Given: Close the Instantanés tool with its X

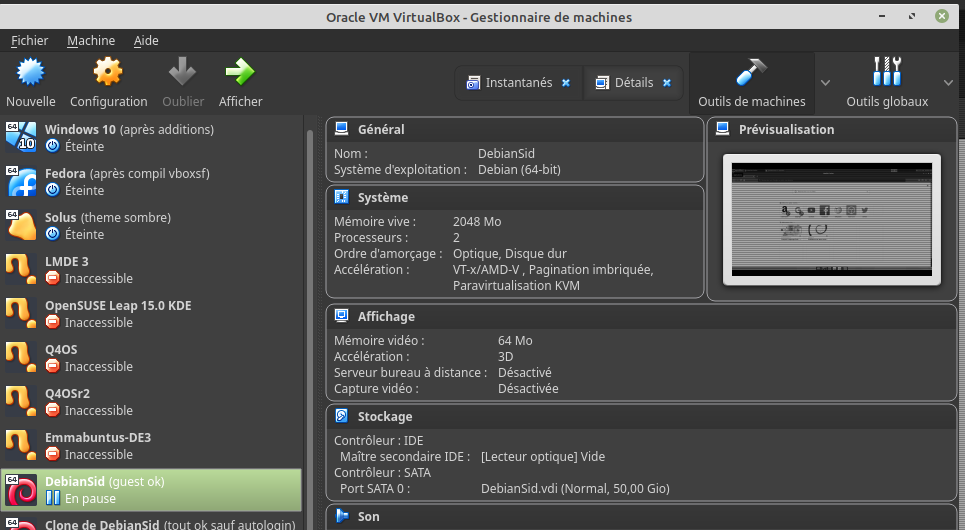Looking at the screenshot, I should point(566,82).
